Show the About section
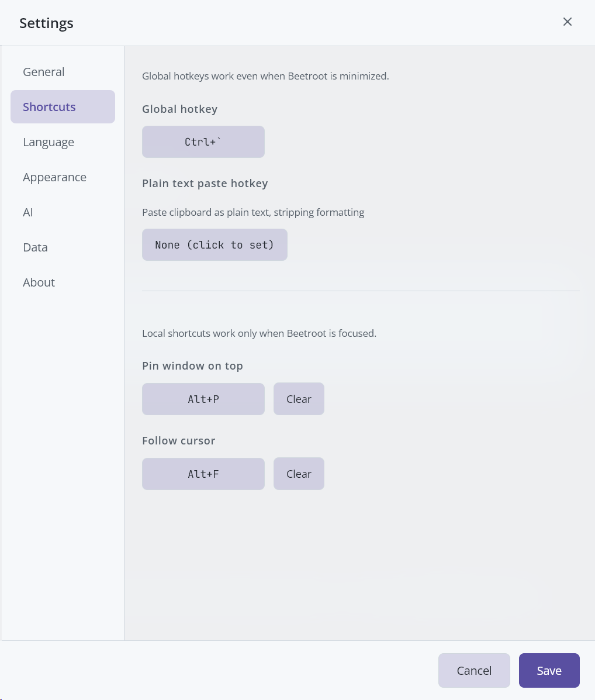This screenshot has height=700, width=595. coord(39,282)
